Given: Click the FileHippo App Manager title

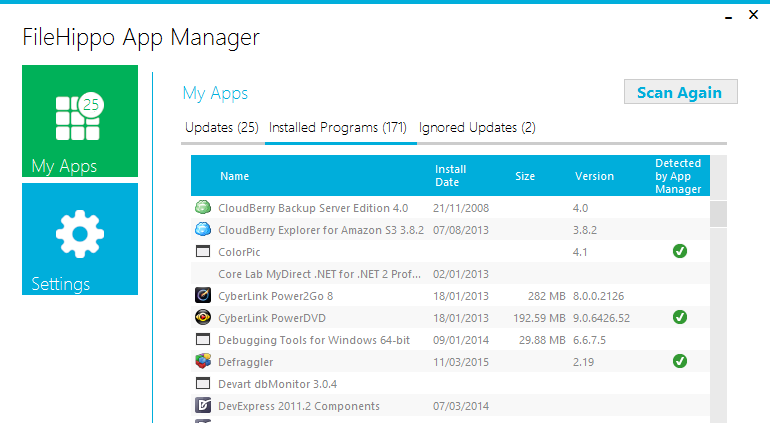Looking at the screenshot, I should [x=141, y=38].
